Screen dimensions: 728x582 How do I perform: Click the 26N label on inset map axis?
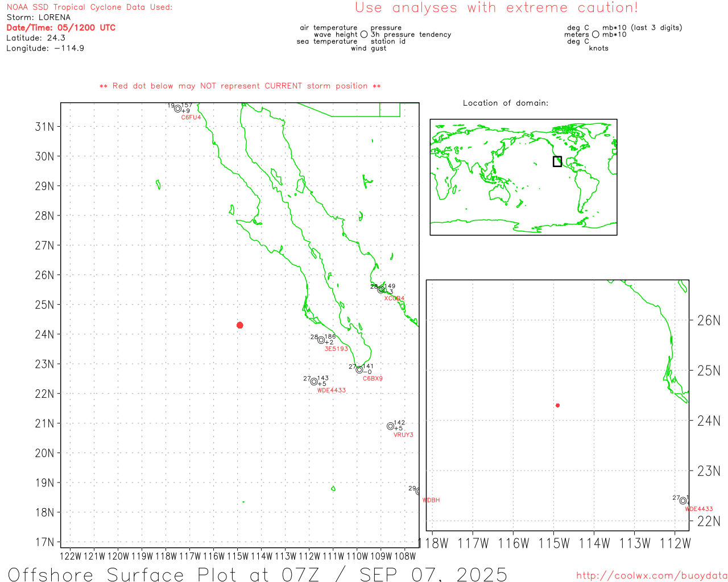pos(709,320)
